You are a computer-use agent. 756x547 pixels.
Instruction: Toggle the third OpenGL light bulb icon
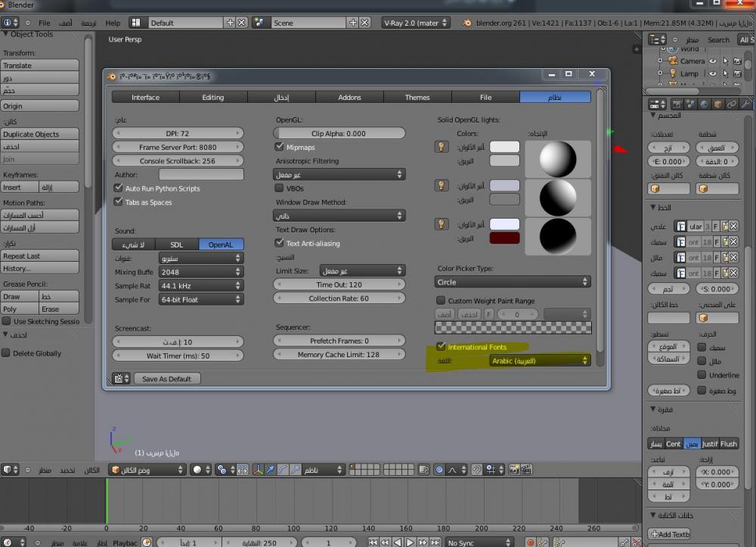point(442,224)
